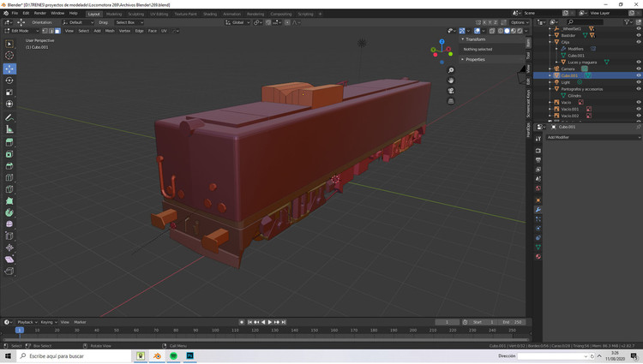Open the File menu
This screenshot has height=364, width=643.
coord(15,13)
